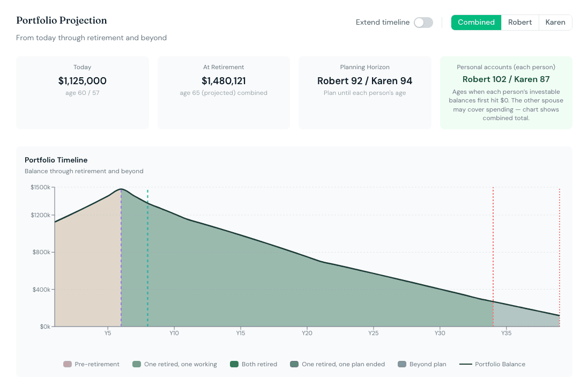
Task: Click the Pre-retirement legend swatch
Action: (x=68, y=364)
